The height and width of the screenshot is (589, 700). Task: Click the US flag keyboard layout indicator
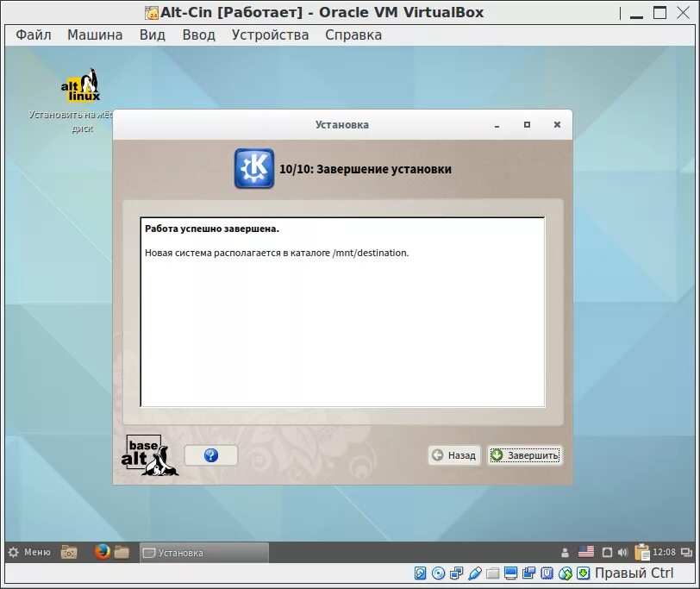pos(585,552)
